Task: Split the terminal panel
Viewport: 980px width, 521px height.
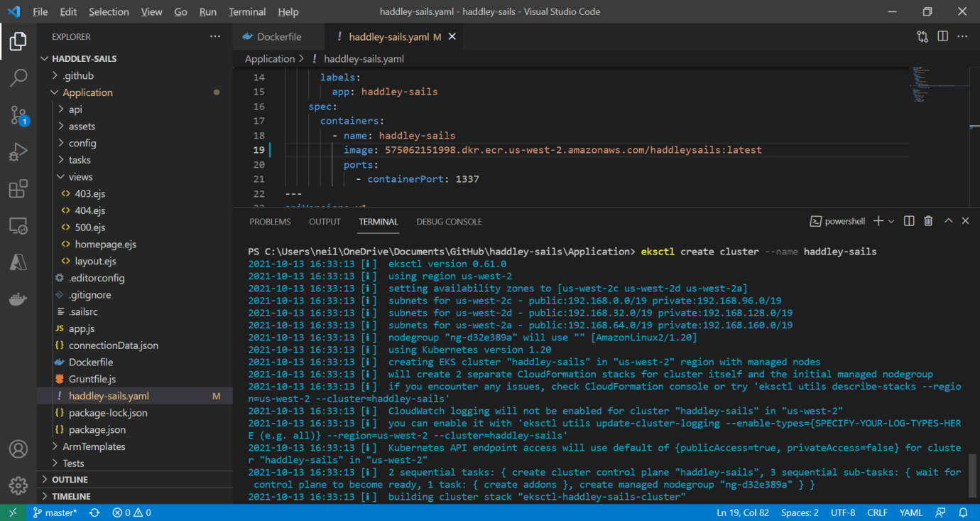Action: pyautogui.click(x=909, y=222)
